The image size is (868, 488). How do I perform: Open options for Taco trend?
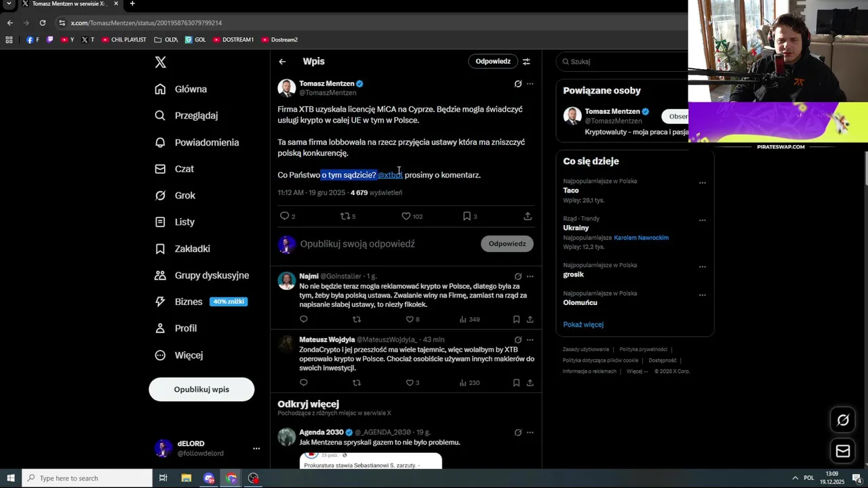tap(703, 183)
